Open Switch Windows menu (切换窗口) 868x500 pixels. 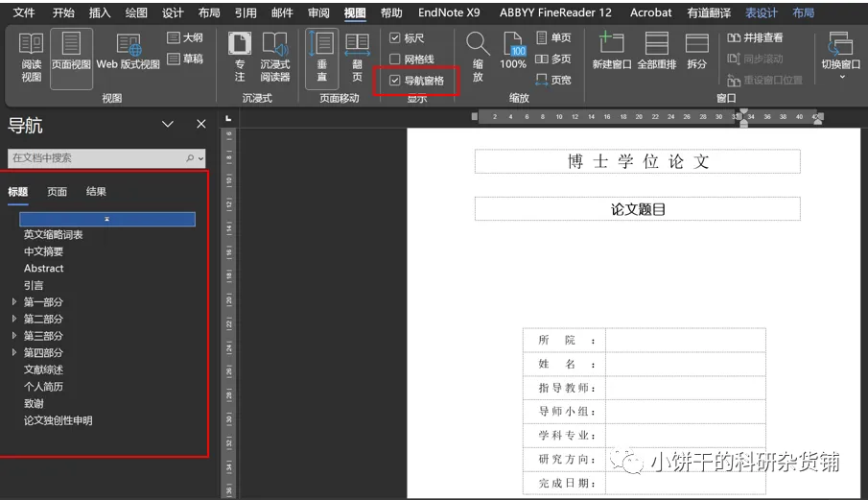click(841, 56)
